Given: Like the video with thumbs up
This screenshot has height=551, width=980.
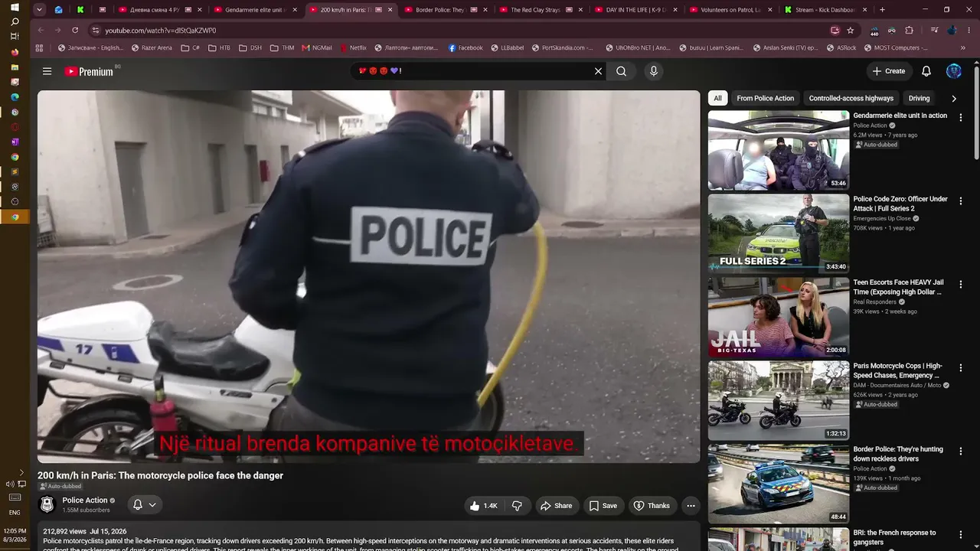Looking at the screenshot, I should tap(484, 506).
